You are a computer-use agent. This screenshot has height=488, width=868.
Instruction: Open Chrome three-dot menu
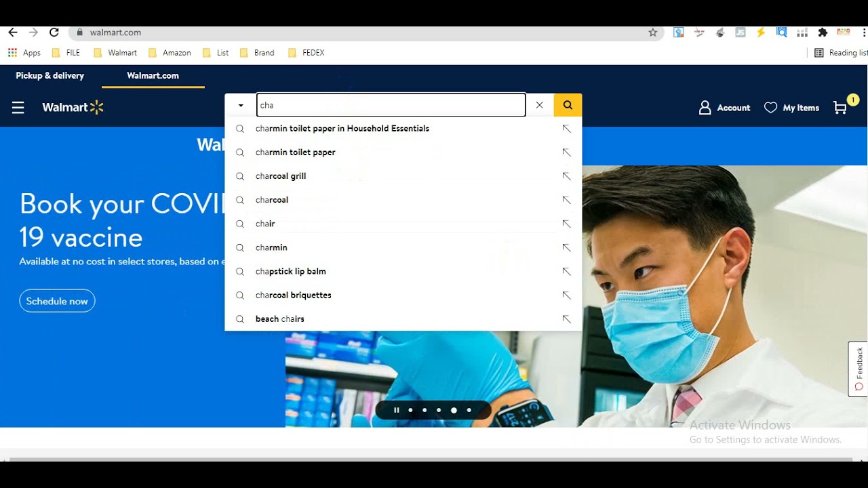[864, 32]
